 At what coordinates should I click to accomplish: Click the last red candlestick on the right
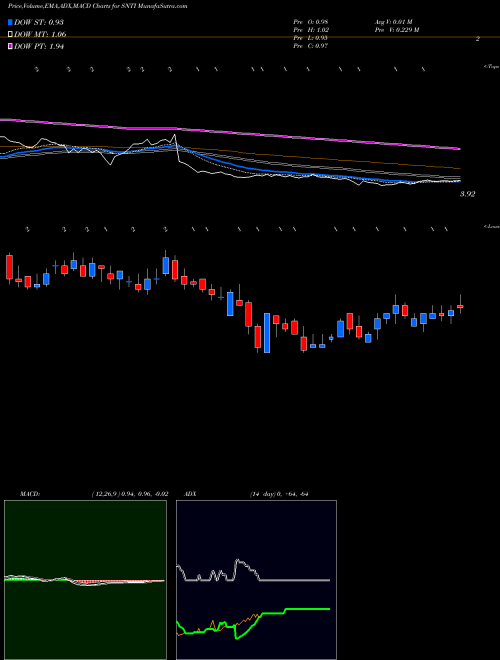tap(460, 306)
